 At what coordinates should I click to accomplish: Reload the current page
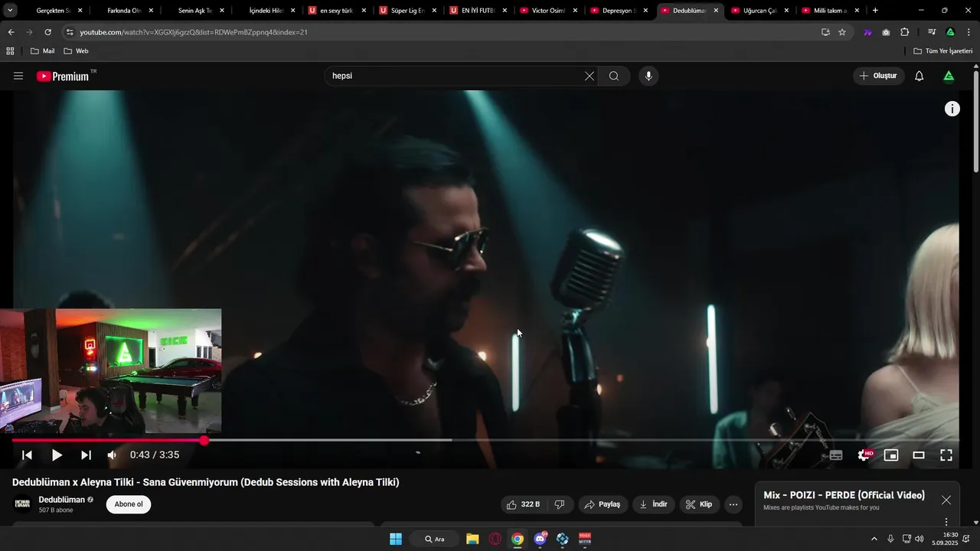(x=47, y=32)
